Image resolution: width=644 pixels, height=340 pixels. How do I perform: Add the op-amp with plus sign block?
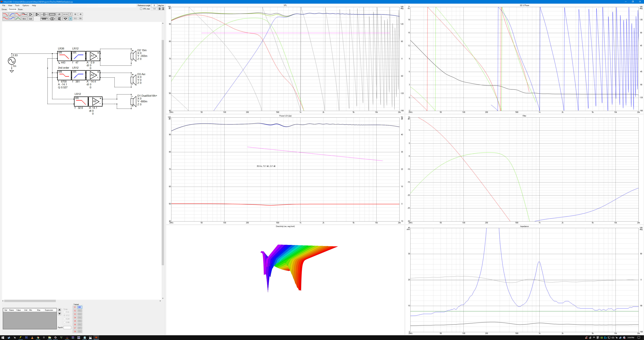coord(37,14)
